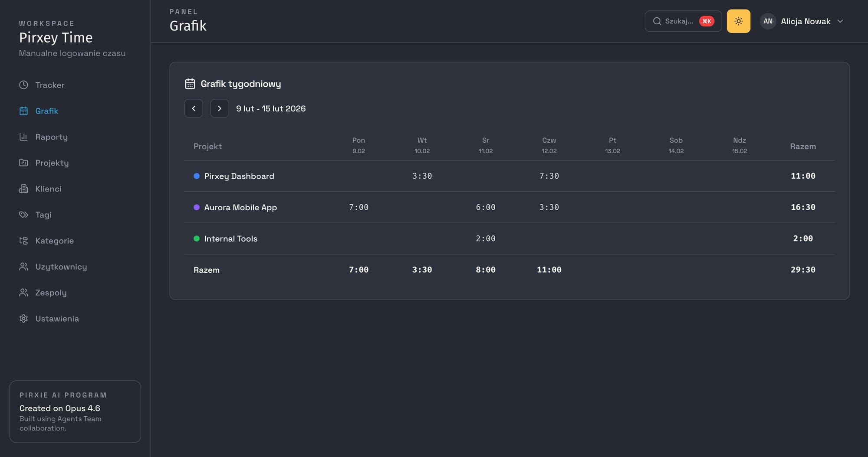The image size is (868, 457).
Task: Click the ⌘K shortcut badge
Action: [707, 21]
